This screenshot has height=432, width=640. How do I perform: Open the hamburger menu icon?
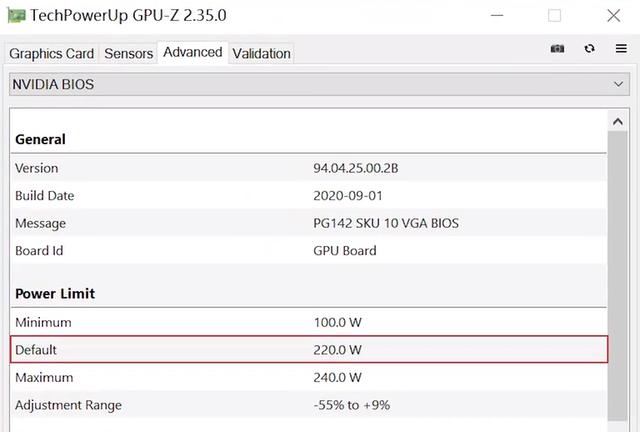pyautogui.click(x=621, y=49)
